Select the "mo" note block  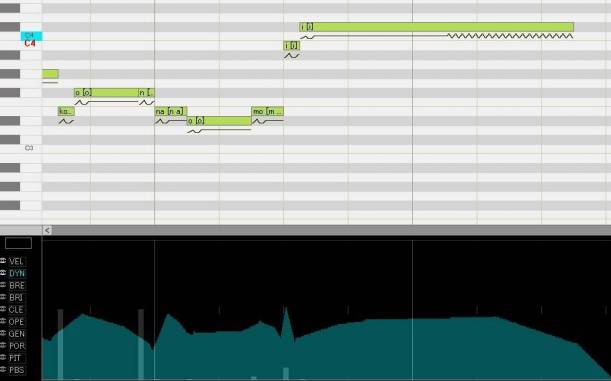pos(267,111)
